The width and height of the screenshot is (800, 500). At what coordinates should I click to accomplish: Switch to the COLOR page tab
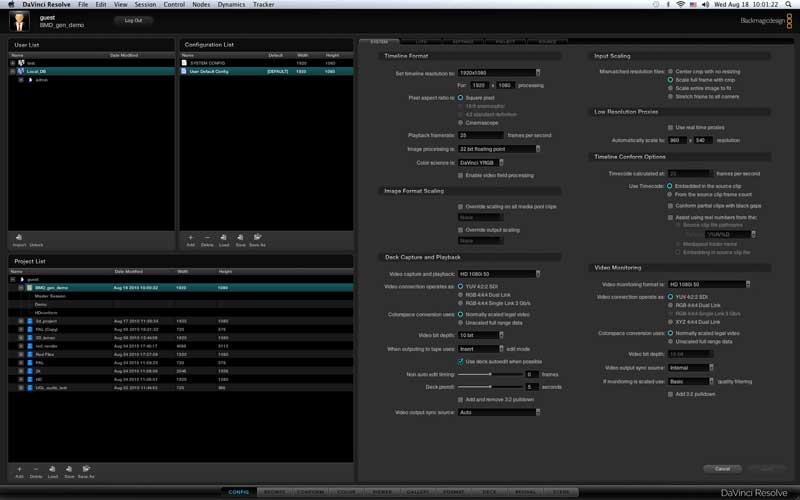[346, 492]
